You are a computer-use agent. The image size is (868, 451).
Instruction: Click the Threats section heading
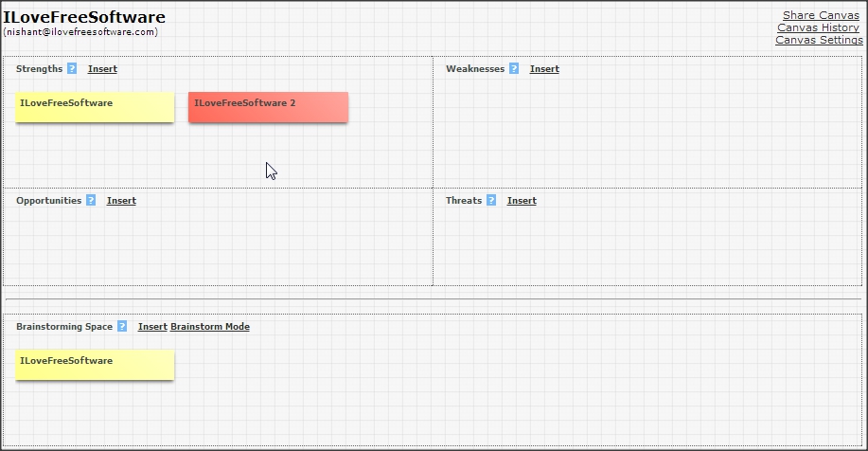[x=464, y=201]
